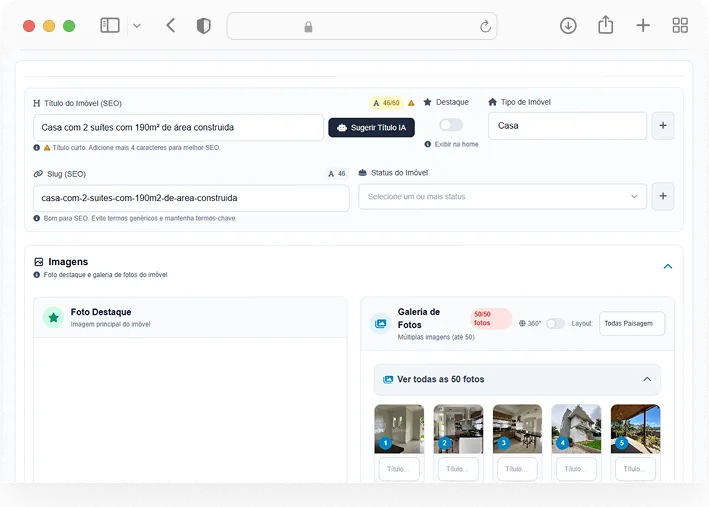Screen dimensions: 709x507
Task: Add a new property type with the plus button
Action: [663, 126]
